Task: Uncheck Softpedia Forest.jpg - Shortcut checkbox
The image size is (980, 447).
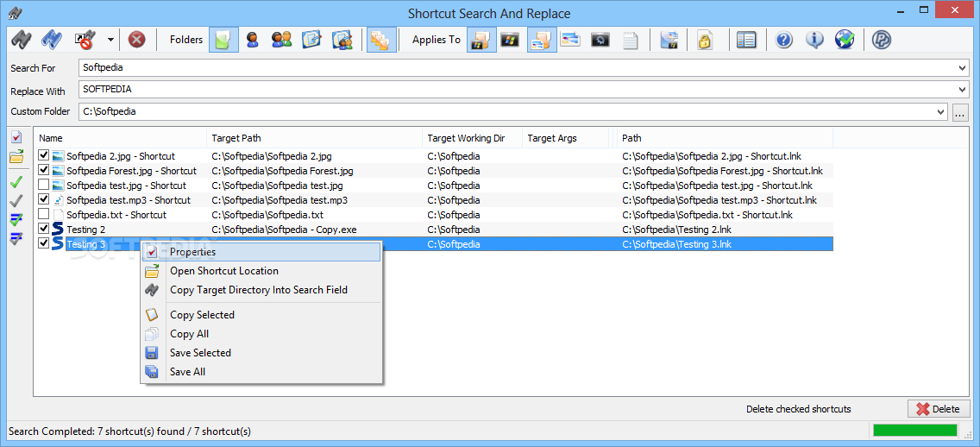Action: [44, 170]
